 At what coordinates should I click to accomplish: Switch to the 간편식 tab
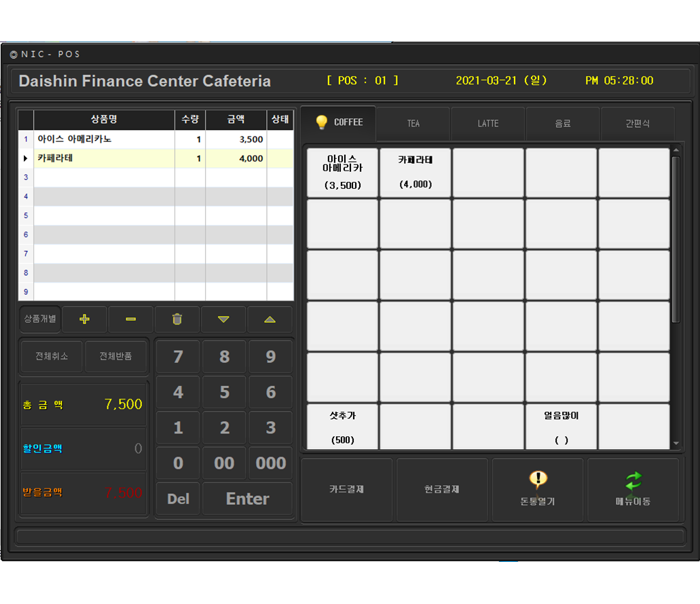637,124
